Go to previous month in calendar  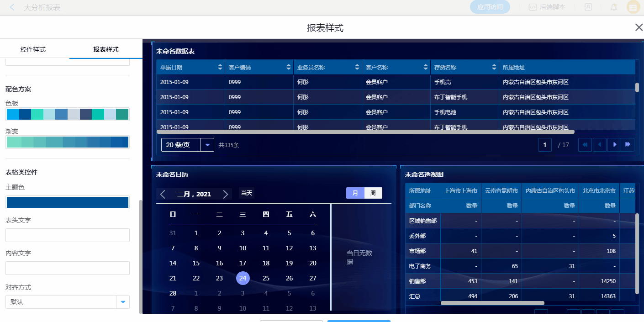pos(163,194)
